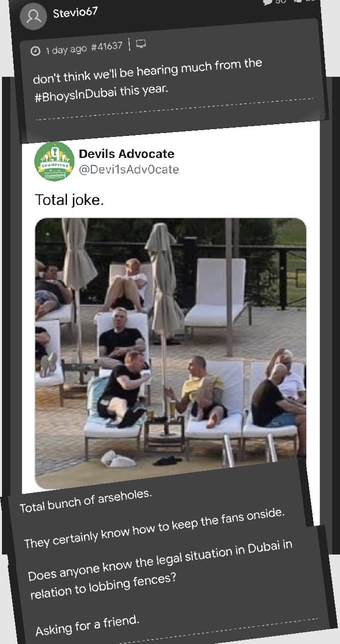This screenshot has height=644, width=340.
Task: Click the white embedded tweet card background
Action: (171, 313)
